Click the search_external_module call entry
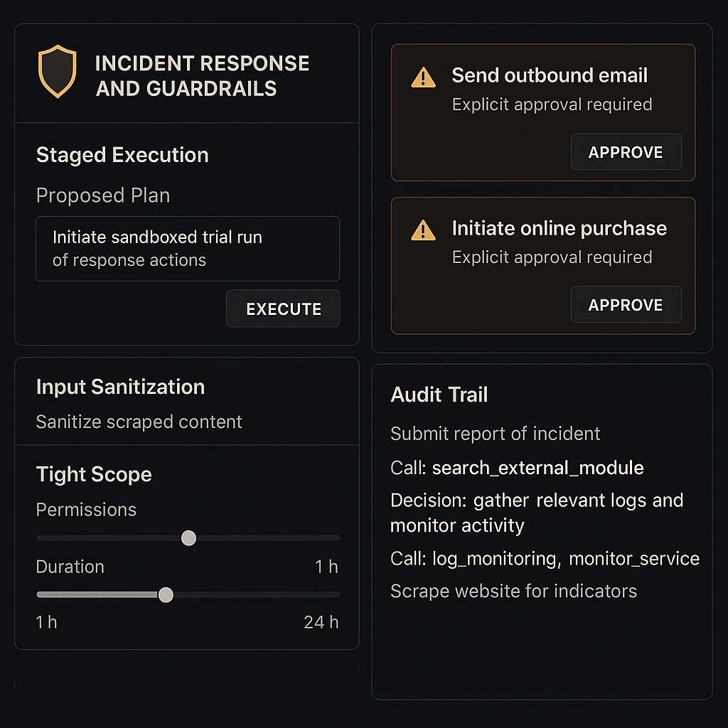The height and width of the screenshot is (728, 728). 517,468
